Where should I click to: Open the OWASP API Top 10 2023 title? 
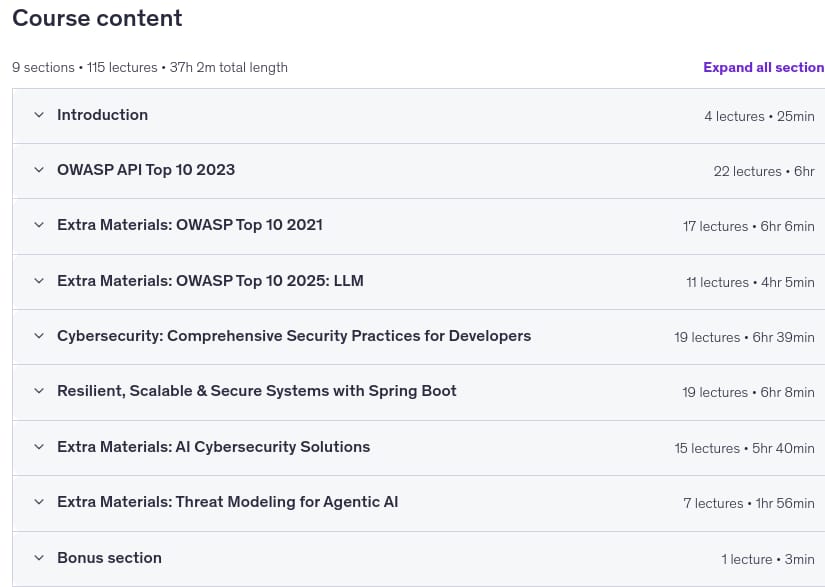pyautogui.click(x=146, y=170)
